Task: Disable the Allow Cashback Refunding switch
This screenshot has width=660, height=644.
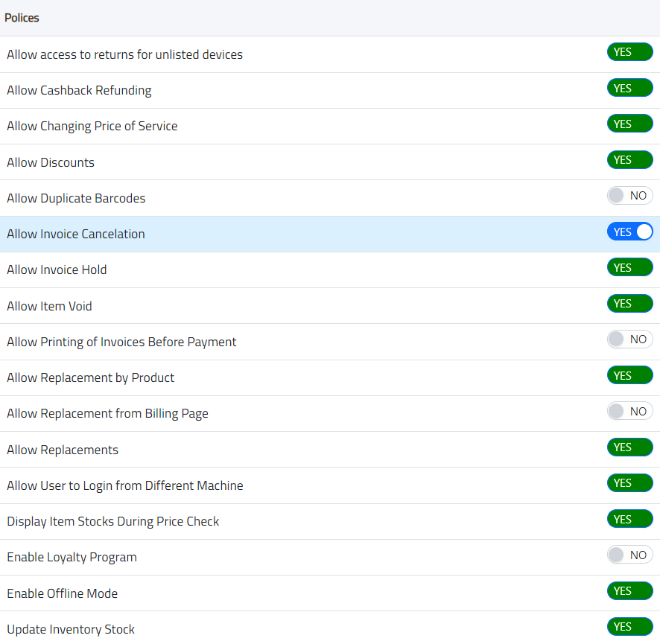Action: [x=629, y=88]
